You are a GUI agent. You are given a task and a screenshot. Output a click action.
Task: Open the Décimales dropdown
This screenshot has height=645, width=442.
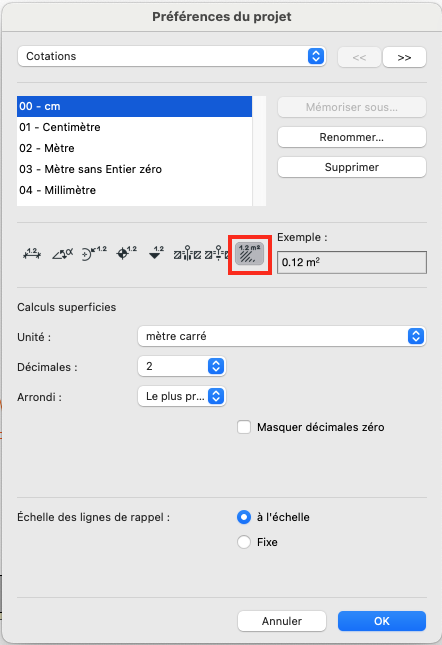181,366
